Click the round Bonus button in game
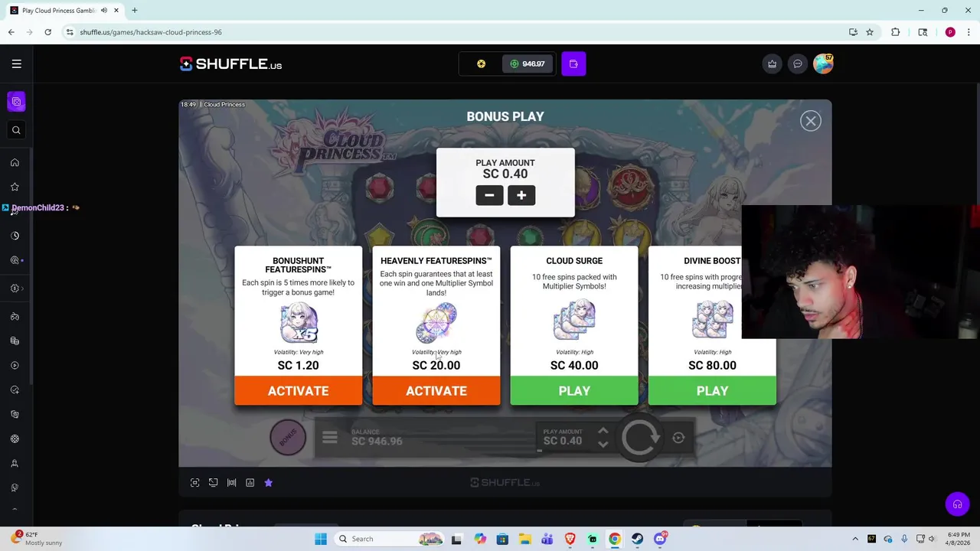Image resolution: width=980 pixels, height=551 pixels. [288, 438]
